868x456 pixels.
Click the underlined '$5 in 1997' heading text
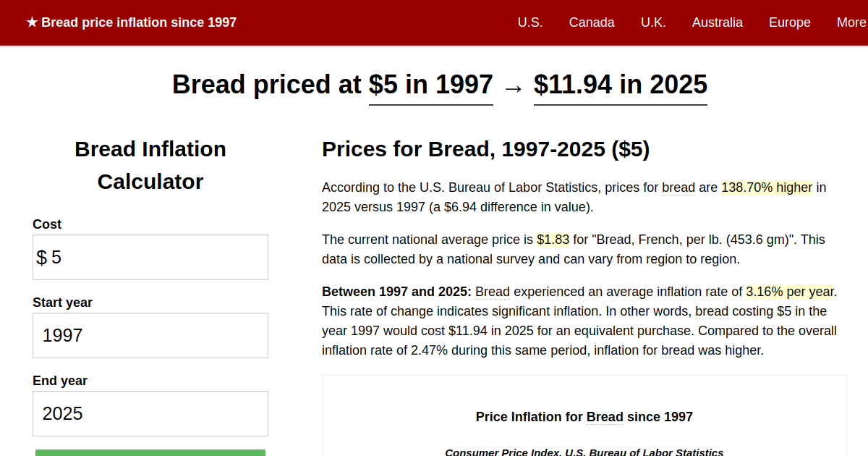click(x=431, y=85)
